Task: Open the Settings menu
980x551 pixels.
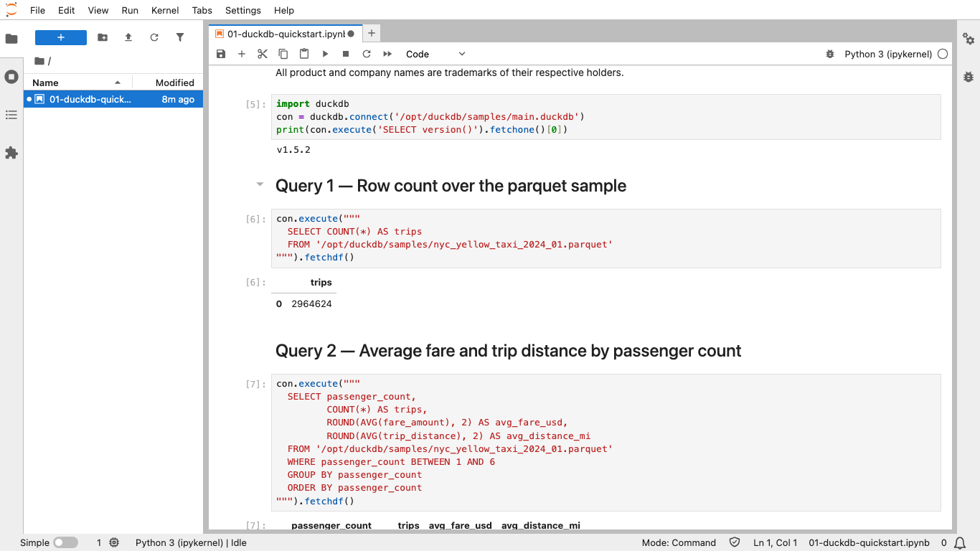Action: (x=243, y=10)
